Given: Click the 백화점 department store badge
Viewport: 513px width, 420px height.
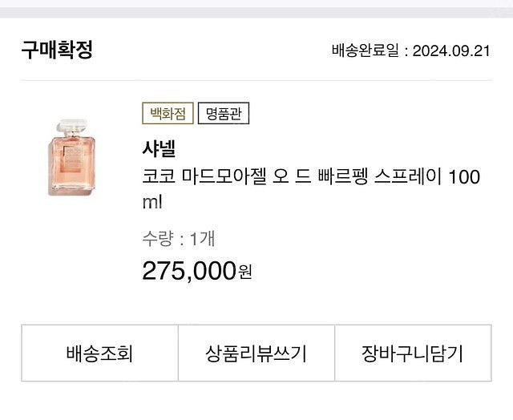Looking at the screenshot, I should (x=168, y=114).
